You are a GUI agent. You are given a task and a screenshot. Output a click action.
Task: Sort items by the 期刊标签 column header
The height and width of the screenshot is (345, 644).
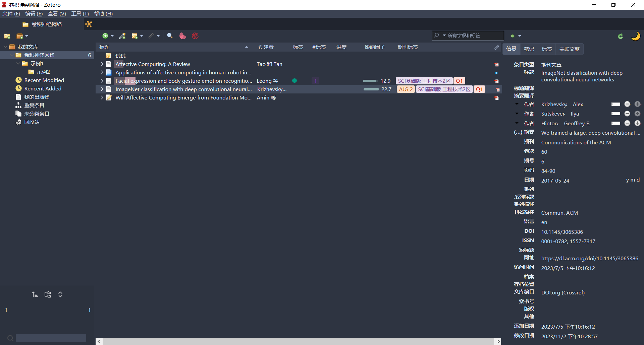tap(408, 47)
